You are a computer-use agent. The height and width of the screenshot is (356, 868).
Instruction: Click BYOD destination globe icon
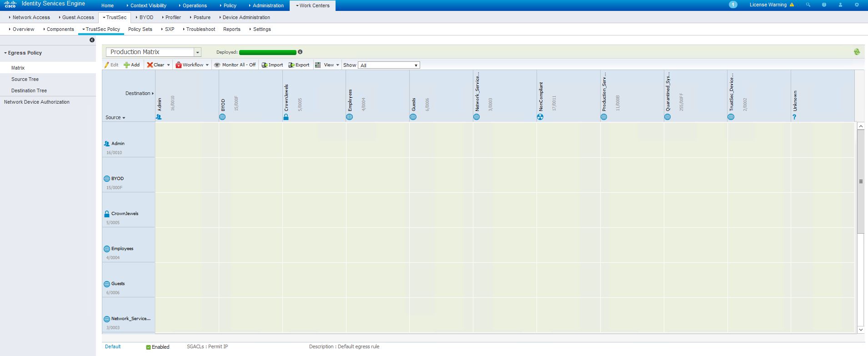[222, 117]
